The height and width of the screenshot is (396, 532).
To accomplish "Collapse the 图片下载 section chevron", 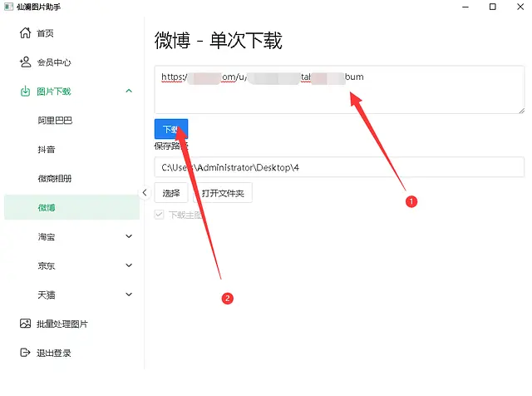I will (x=129, y=91).
